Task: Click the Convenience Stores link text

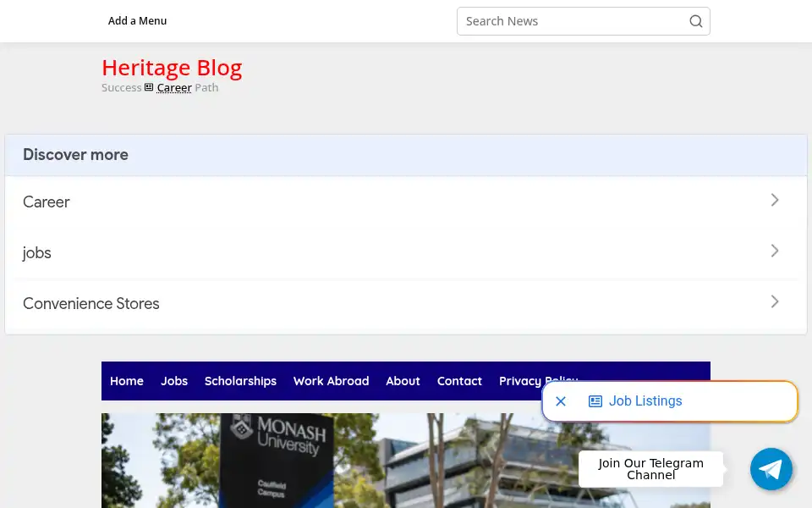Action: tap(91, 303)
